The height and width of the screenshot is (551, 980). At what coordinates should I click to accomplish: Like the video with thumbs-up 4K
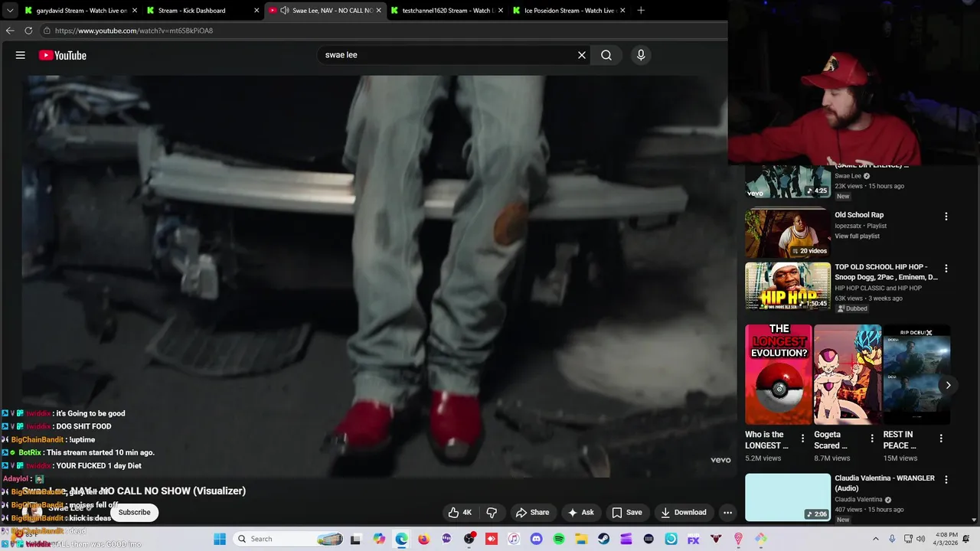(x=459, y=513)
